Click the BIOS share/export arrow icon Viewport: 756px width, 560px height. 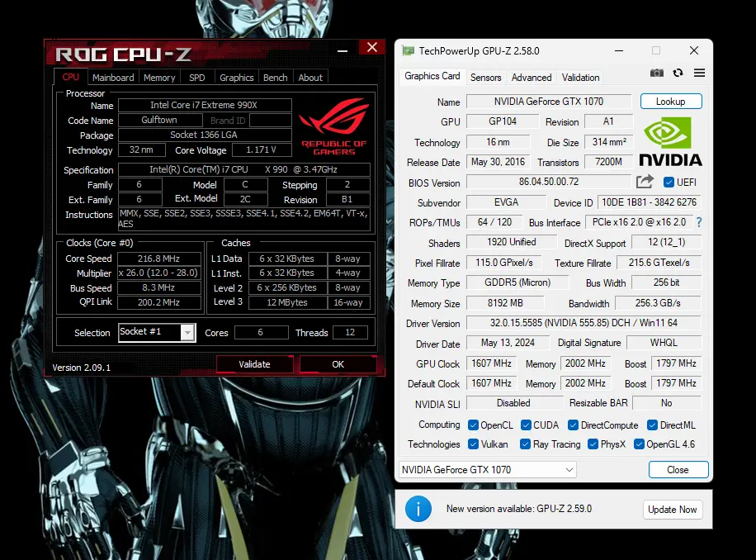(x=645, y=182)
